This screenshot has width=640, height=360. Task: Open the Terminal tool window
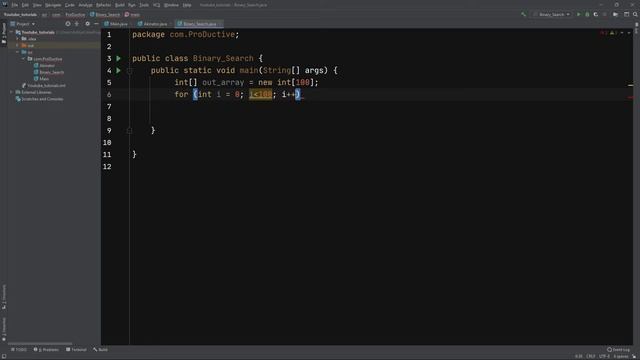[x=76, y=350]
